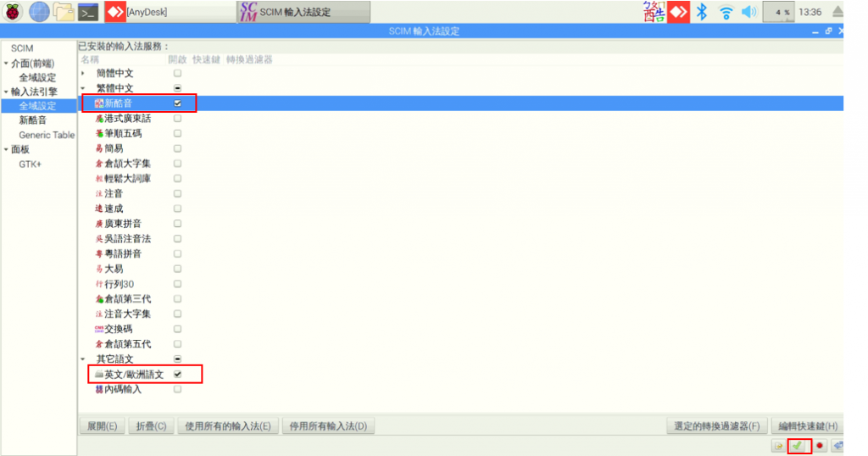Click the 名稱 column header
This screenshot has width=868, height=456.
[90, 59]
